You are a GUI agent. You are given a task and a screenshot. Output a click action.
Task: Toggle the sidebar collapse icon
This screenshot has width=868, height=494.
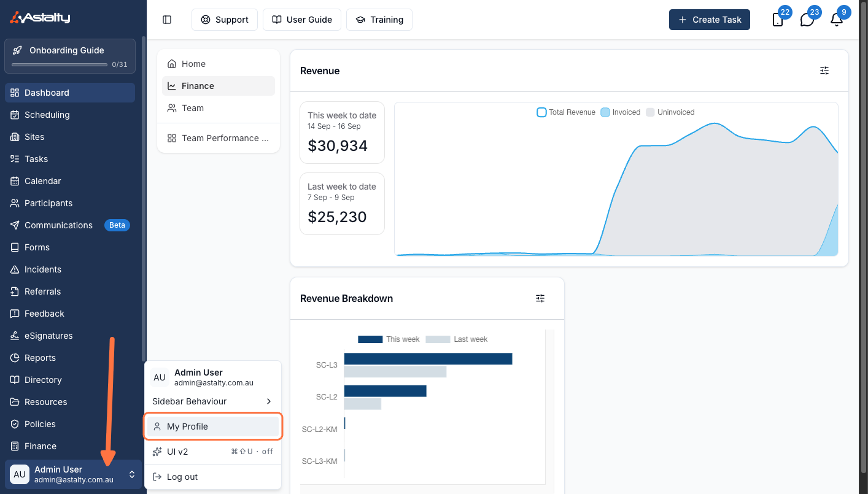167,20
